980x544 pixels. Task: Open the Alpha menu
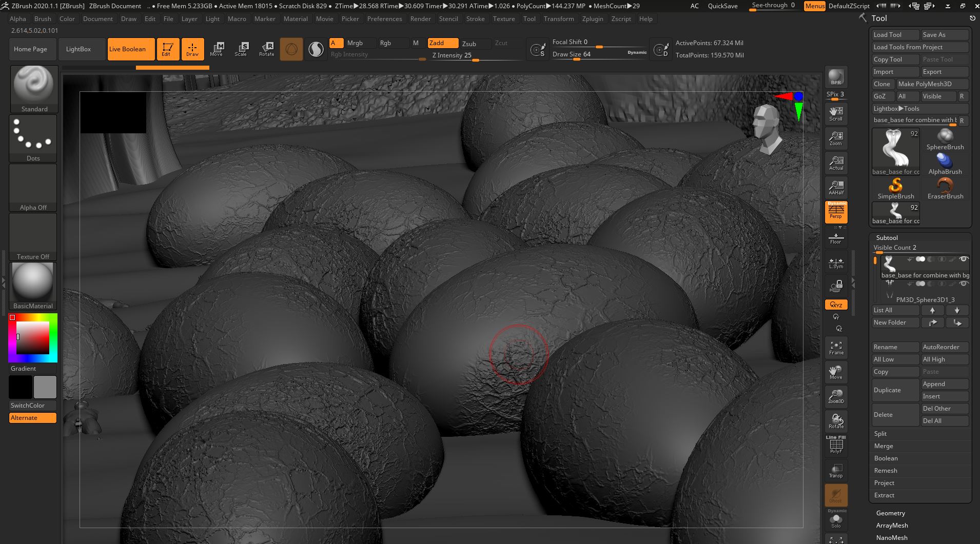pyautogui.click(x=18, y=19)
